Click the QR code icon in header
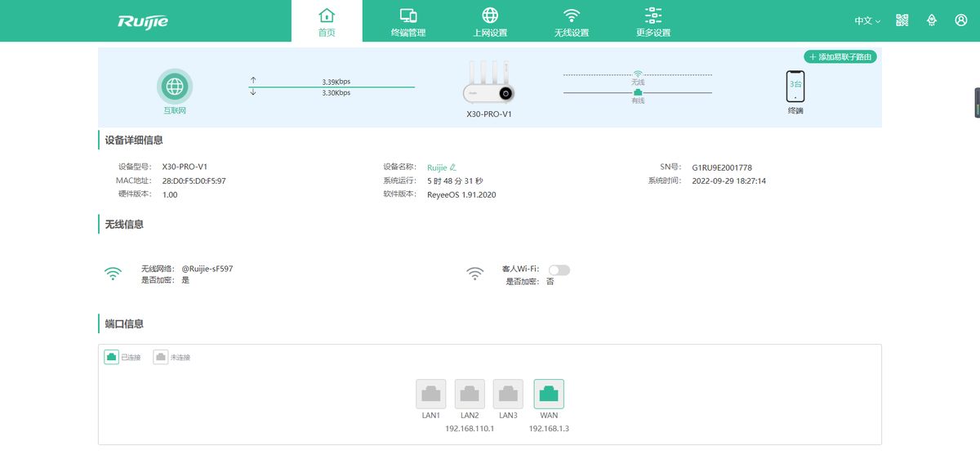This screenshot has height=468, width=980. click(x=902, y=20)
